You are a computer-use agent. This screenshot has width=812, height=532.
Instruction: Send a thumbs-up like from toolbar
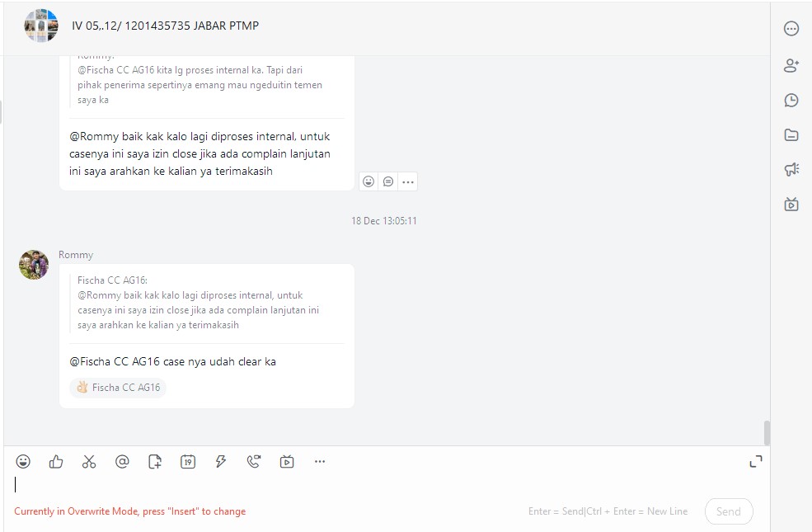56,462
